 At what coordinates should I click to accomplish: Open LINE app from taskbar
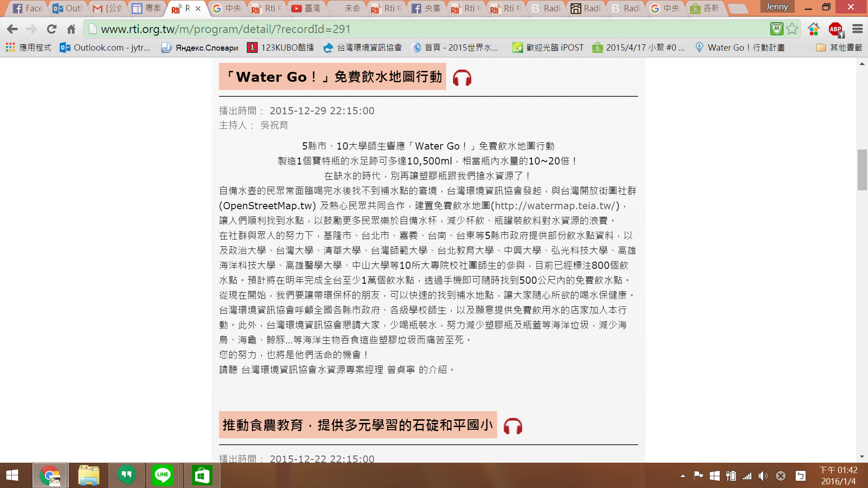162,475
